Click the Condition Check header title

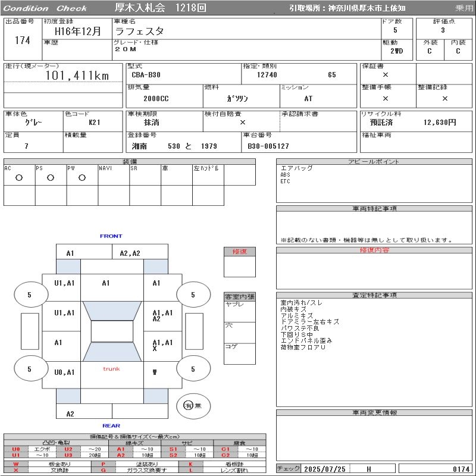coord(45,8)
